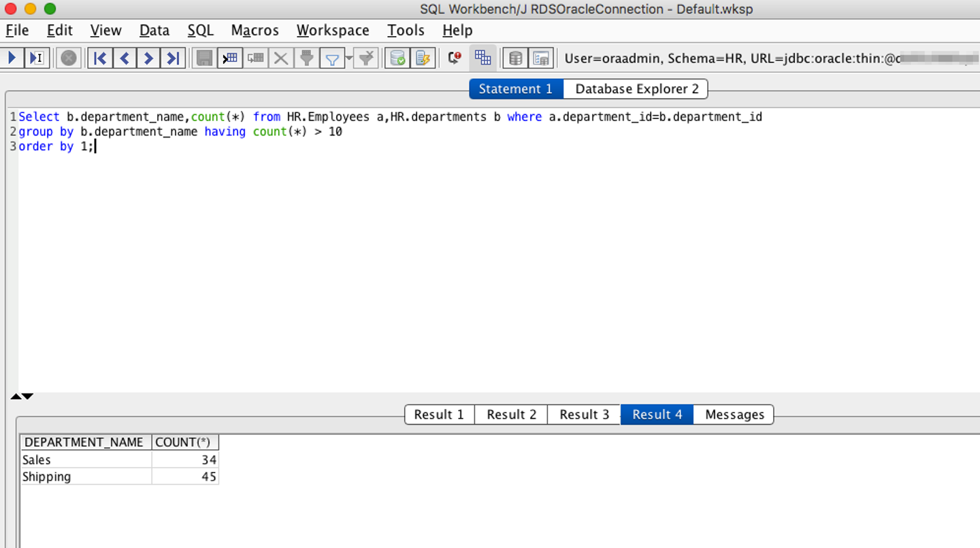980x548 pixels.
Task: Click the Copy row icon
Action: click(x=256, y=58)
